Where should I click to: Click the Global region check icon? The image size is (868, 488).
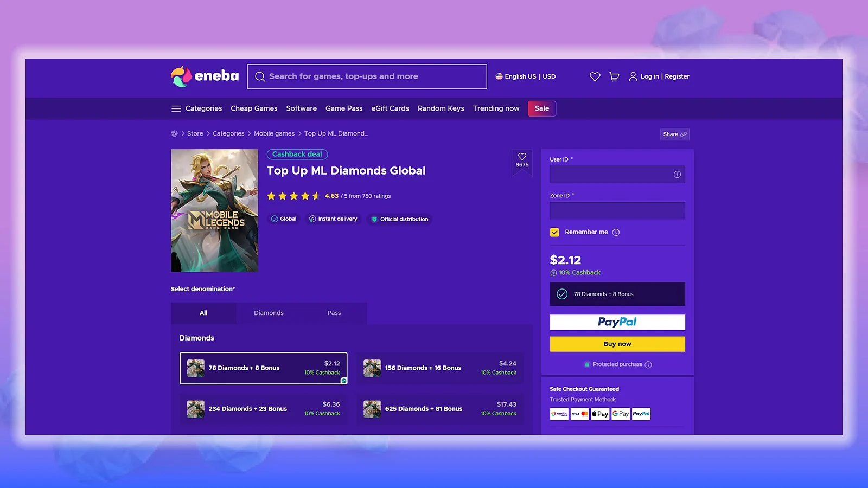(275, 219)
